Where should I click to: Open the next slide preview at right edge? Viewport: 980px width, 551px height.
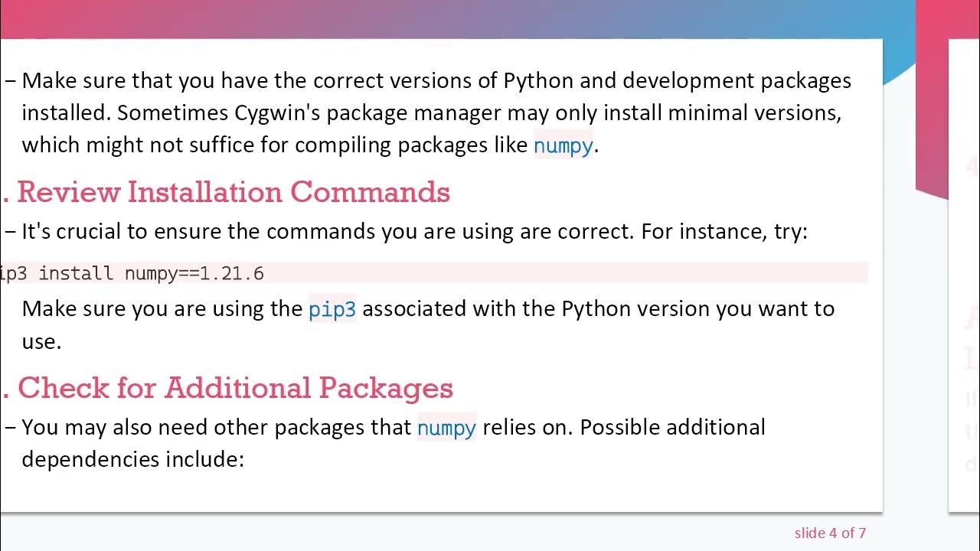[x=964, y=275]
